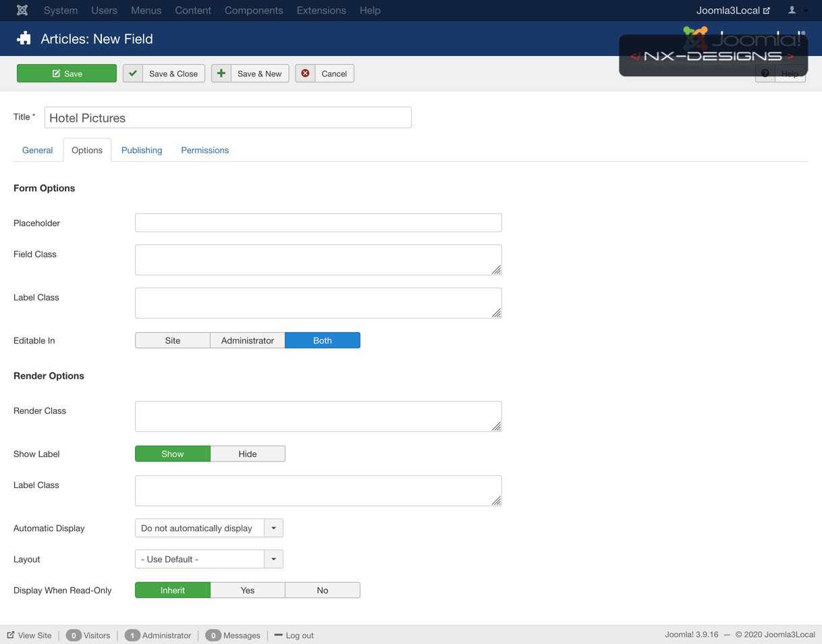The width and height of the screenshot is (822, 644).
Task: Click the Placeholder input field
Action: point(319,223)
